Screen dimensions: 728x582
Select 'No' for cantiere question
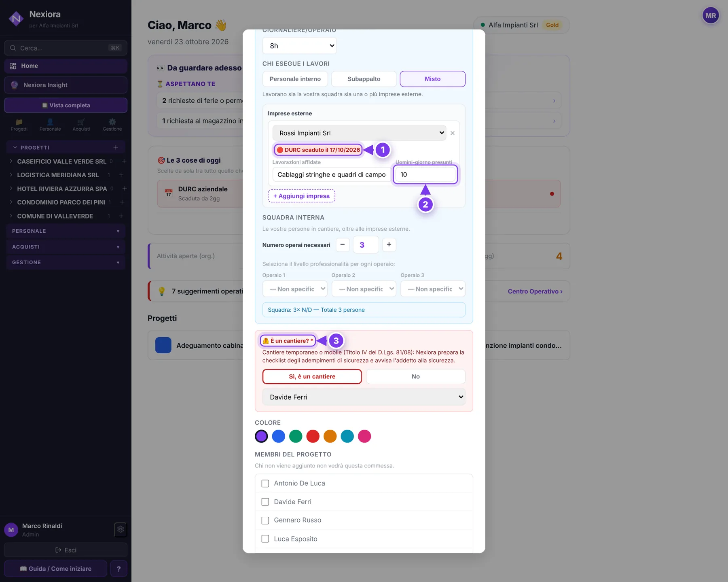416,376
